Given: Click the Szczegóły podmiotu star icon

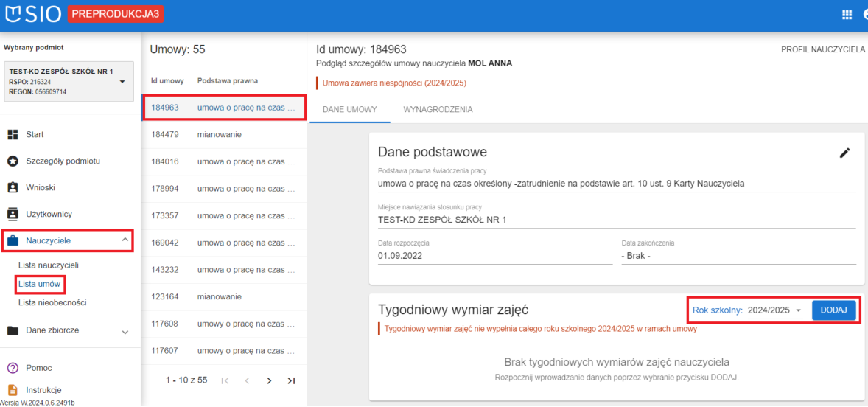Looking at the screenshot, I should 13,161.
